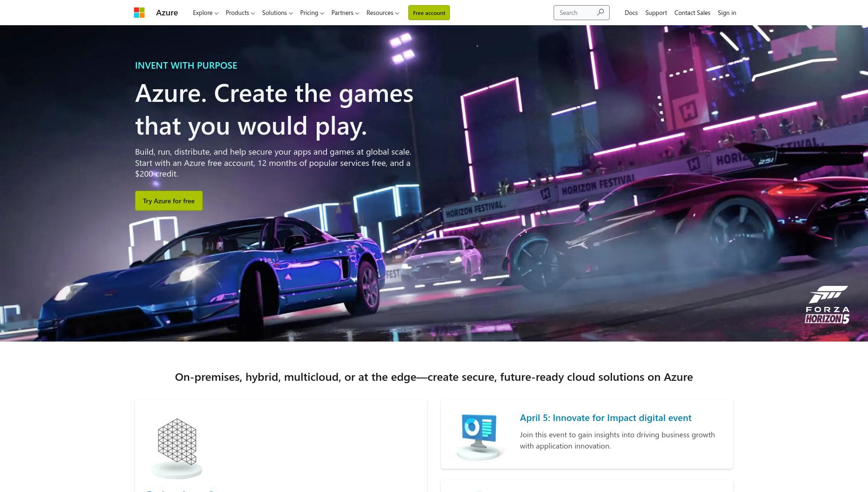Open the Support link
868x492 pixels.
[x=656, y=13]
